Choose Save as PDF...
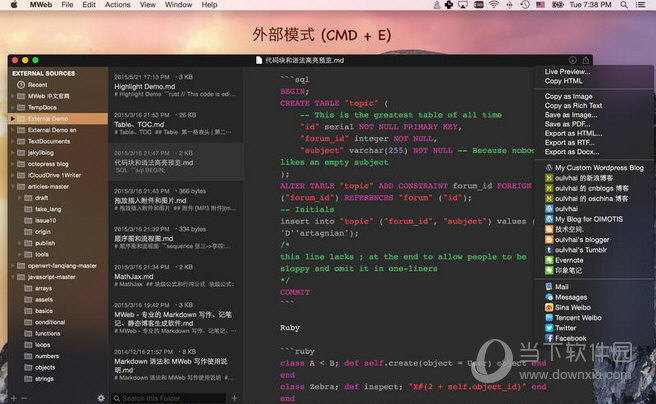 pyautogui.click(x=567, y=124)
